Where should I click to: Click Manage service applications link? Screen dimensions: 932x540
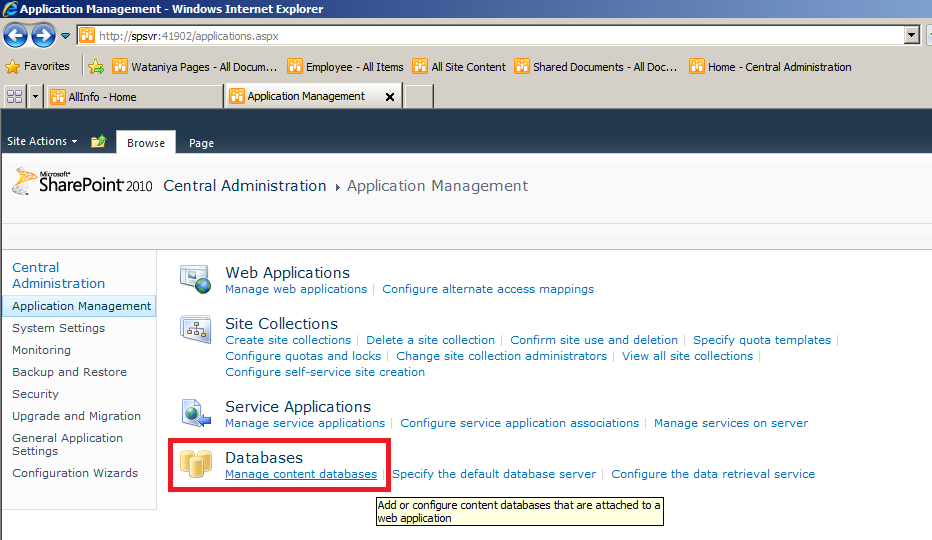click(x=305, y=423)
